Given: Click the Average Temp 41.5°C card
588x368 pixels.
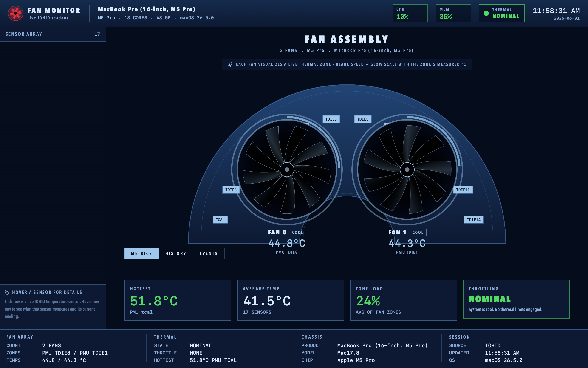Looking at the screenshot, I should (x=291, y=300).
